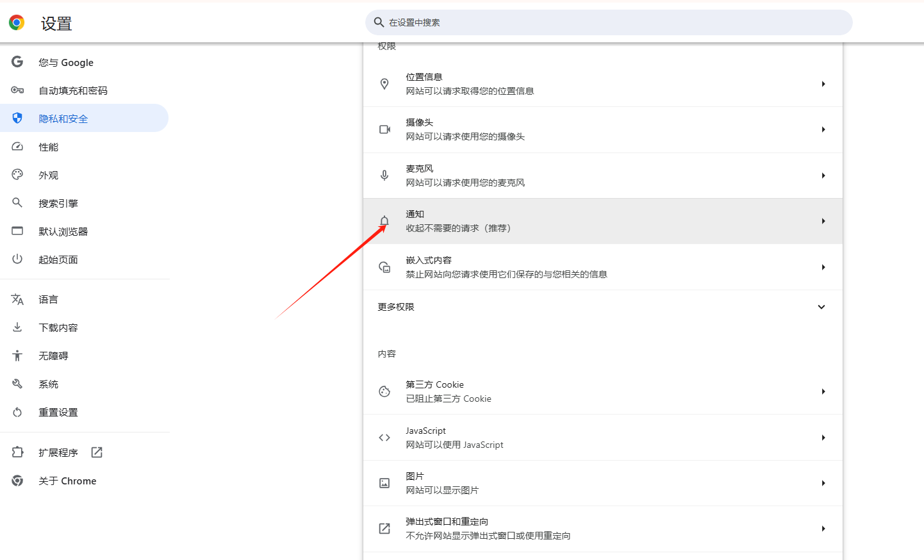This screenshot has width=924, height=560.
Task: Click the wrench icon for 系统
Action: click(x=17, y=384)
